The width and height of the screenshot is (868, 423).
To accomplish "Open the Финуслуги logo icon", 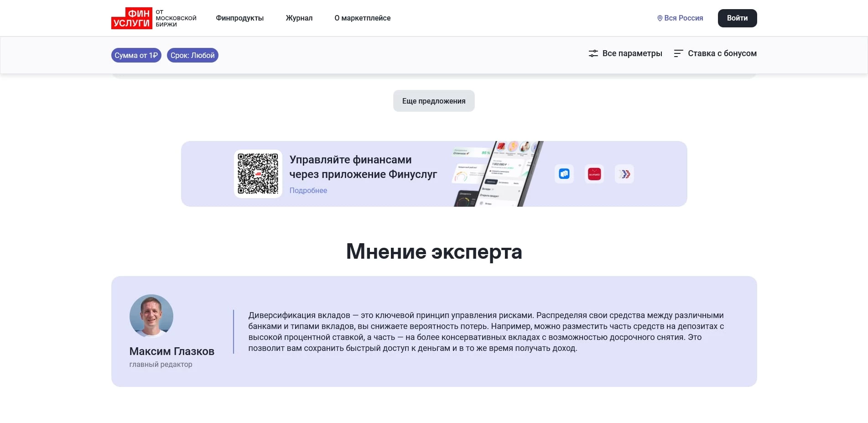I will pyautogui.click(x=132, y=18).
